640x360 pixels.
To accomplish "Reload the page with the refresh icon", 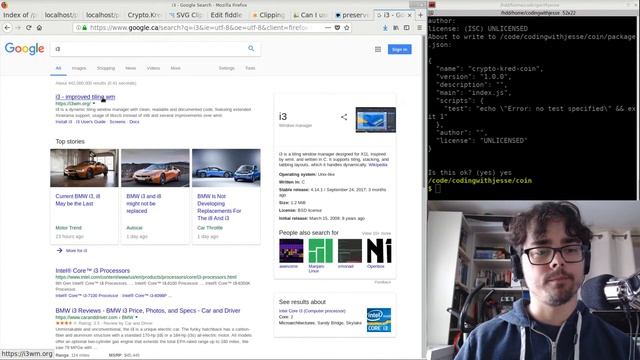I will click(29, 28).
